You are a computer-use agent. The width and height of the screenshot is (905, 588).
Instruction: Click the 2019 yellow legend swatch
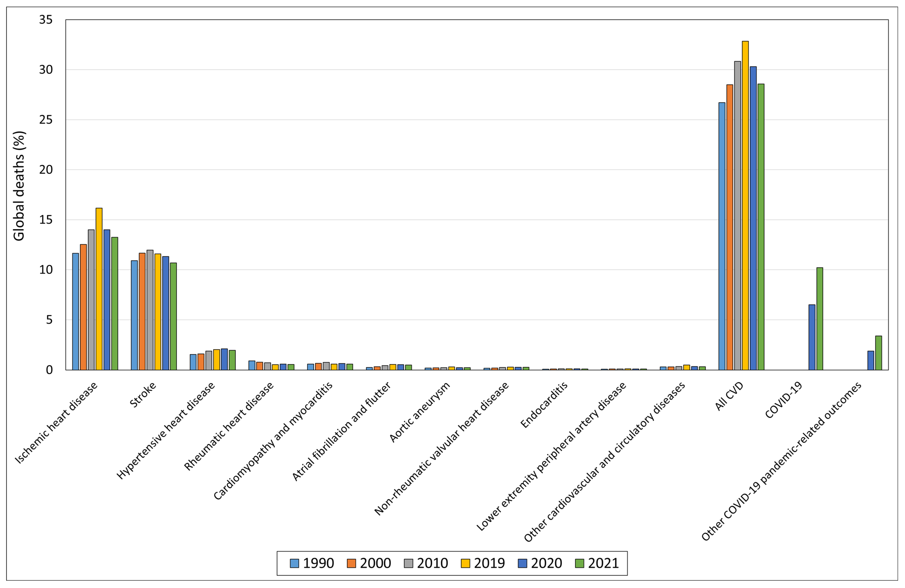[x=465, y=563]
